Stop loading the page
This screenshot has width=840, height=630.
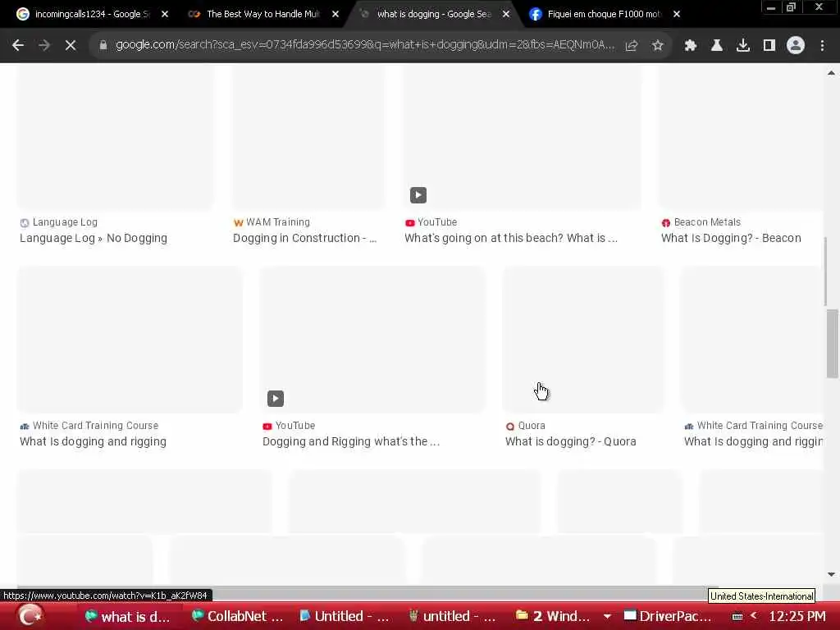[x=71, y=46]
